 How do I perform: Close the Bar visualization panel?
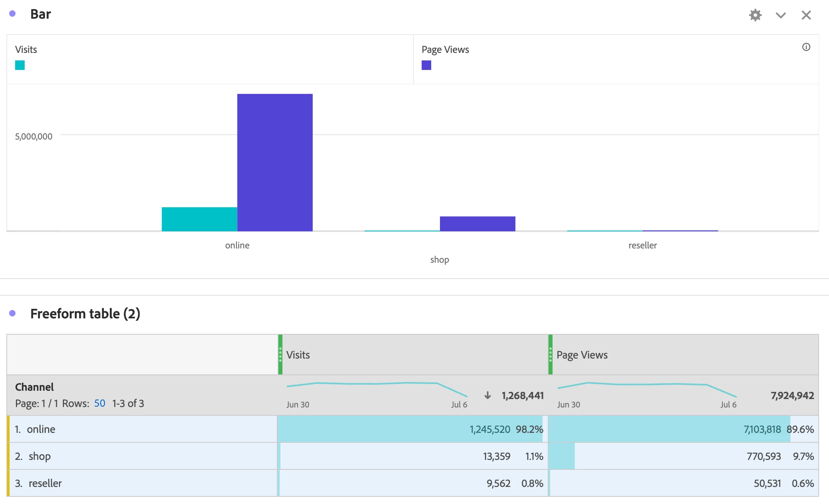806,15
